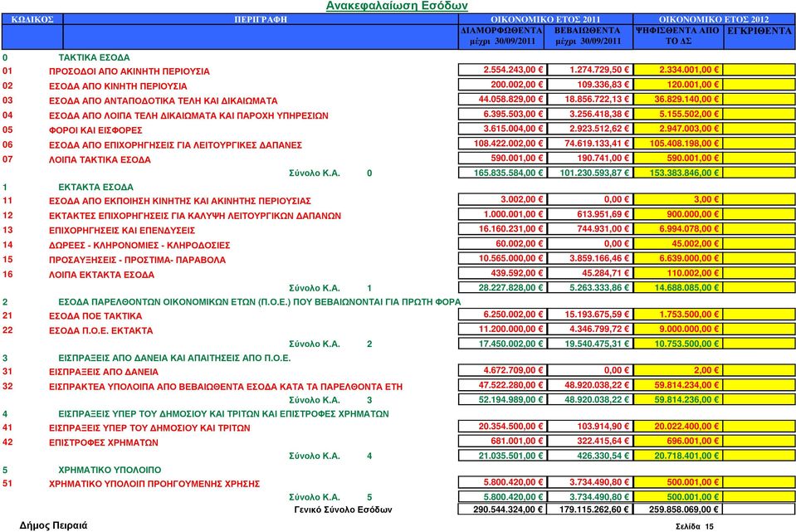This screenshot has width=796, height=532.
Task: Click page number 'Σελίδα 15'
Action: (695, 526)
